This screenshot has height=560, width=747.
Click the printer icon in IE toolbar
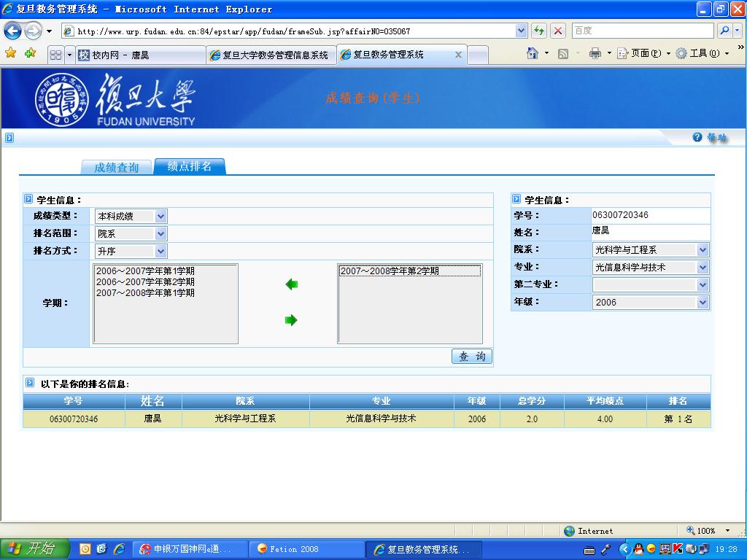[x=595, y=54]
